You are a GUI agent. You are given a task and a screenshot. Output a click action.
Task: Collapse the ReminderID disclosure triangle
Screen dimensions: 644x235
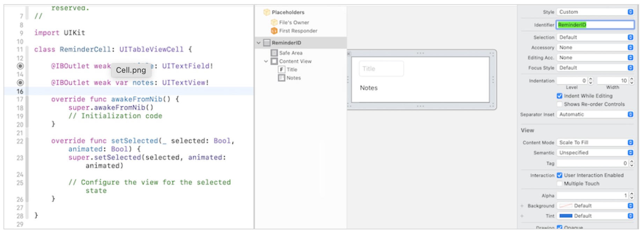259,43
